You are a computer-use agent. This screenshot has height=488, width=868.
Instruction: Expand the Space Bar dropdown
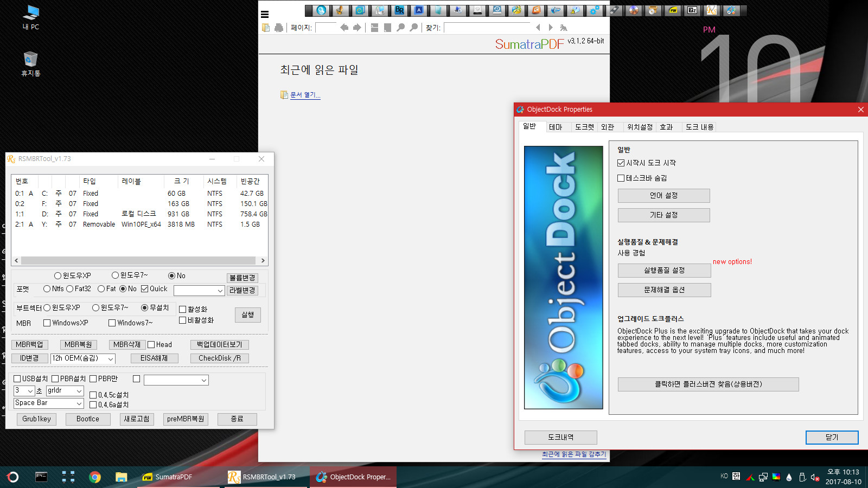(48, 403)
